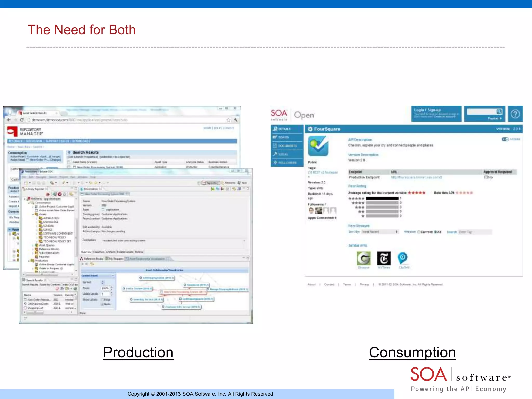Open the APPLICATION asset folder
The height and width of the screenshot is (399, 532).
pyautogui.click(x=49, y=218)
